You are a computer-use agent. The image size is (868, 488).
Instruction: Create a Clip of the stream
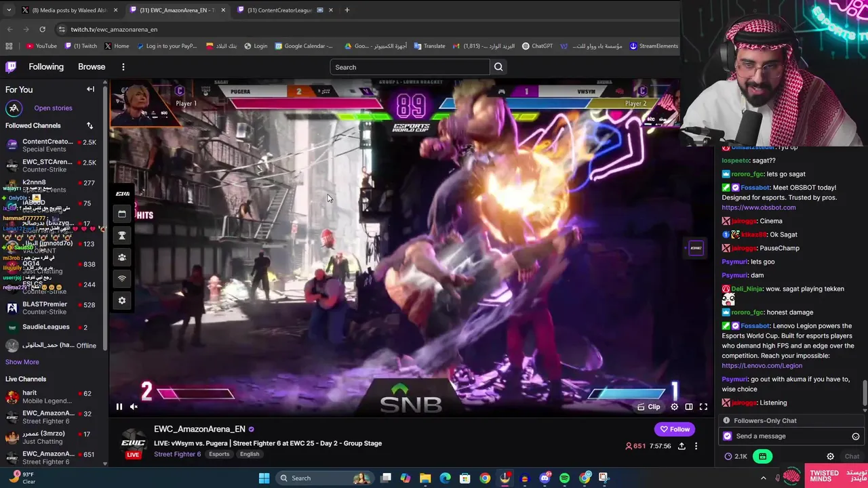pos(649,407)
